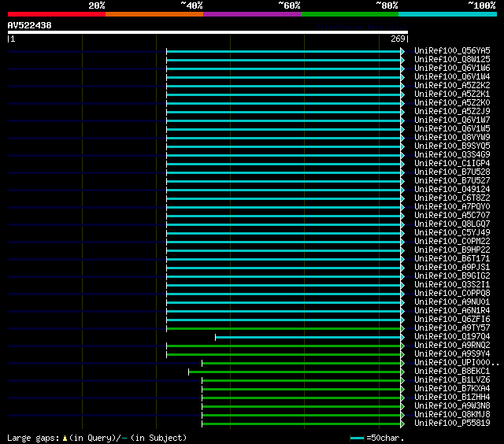Click the green ~80% legend segment

click(x=350, y=14)
